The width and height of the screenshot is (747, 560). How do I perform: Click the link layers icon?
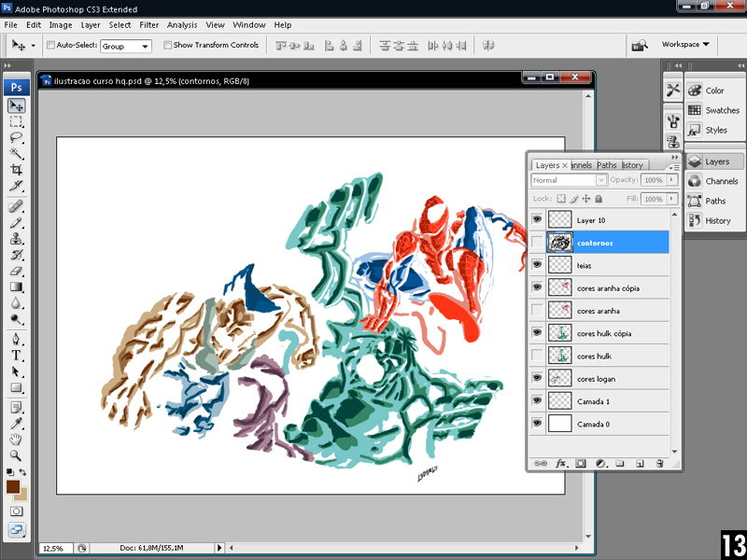[x=541, y=463]
